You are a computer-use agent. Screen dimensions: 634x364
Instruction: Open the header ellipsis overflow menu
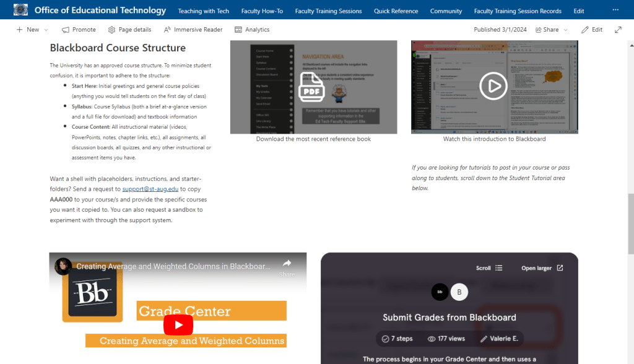coord(615,11)
